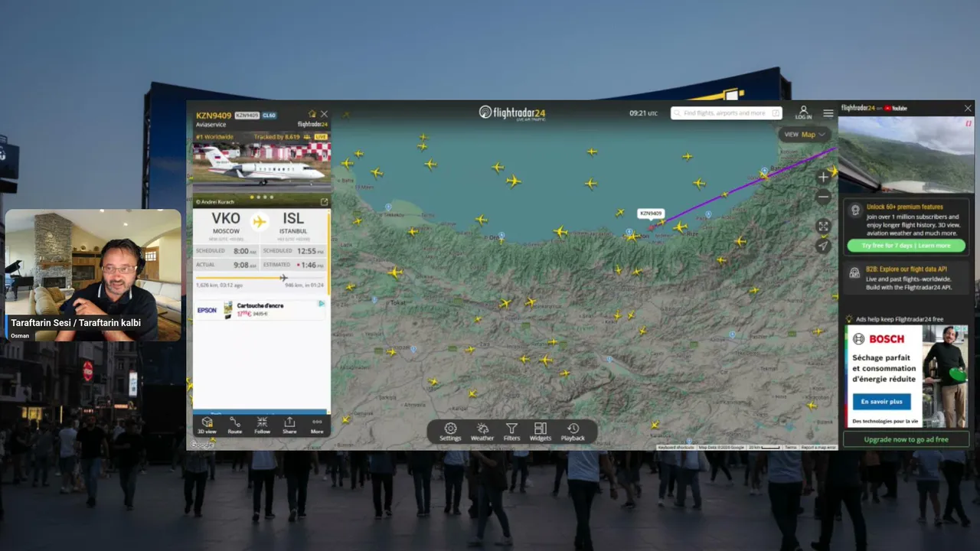
Task: Open flight Playback
Action: 573,432
